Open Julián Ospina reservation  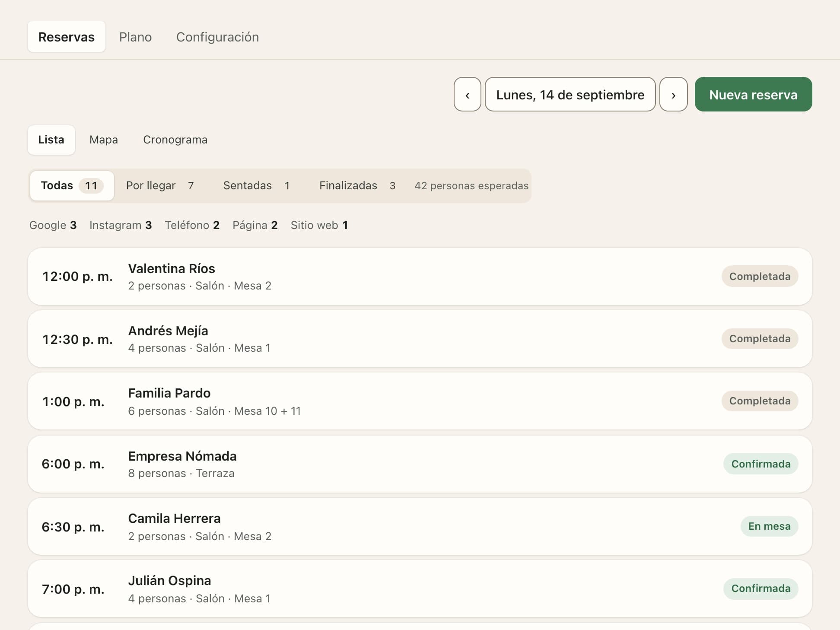coord(420,589)
